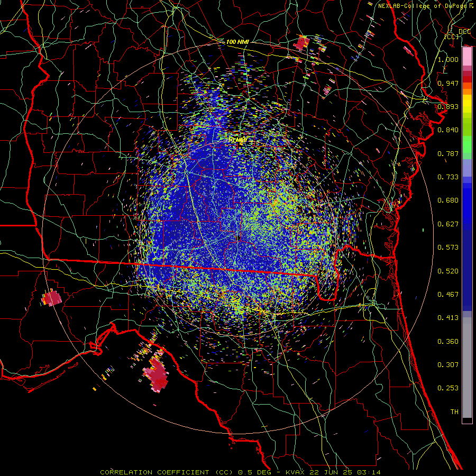Pick the gray segment of the color bar

pos(467,368)
